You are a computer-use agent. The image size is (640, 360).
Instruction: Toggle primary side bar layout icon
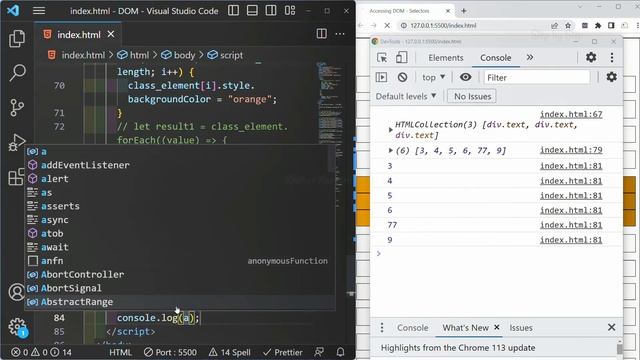click(x=233, y=11)
